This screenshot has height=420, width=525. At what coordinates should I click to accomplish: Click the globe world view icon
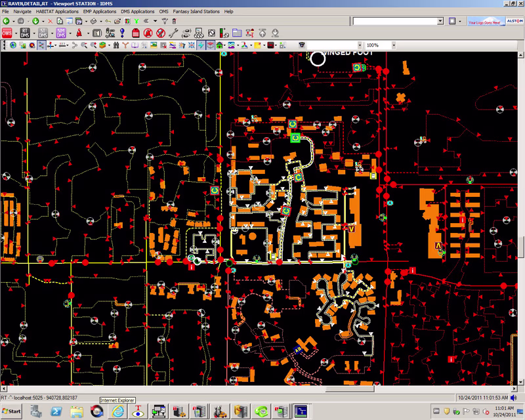click(13, 45)
